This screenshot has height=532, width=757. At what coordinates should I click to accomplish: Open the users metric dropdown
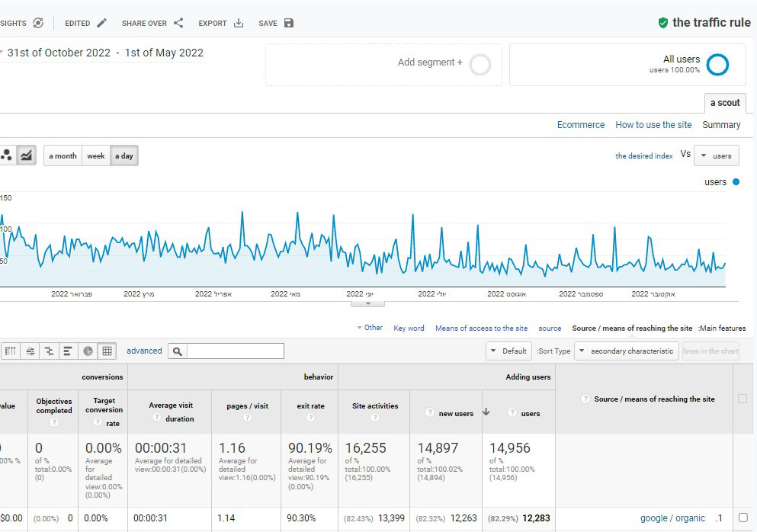(x=716, y=155)
